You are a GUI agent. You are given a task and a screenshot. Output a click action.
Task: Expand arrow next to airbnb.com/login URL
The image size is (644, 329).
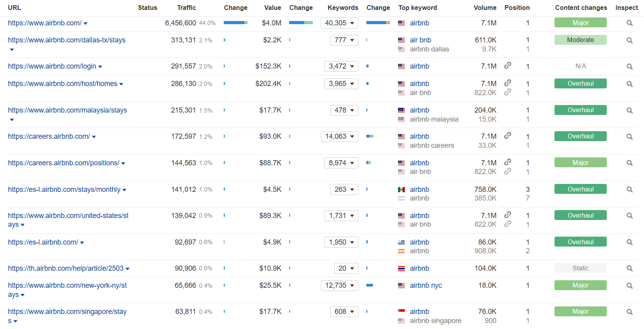tap(100, 67)
